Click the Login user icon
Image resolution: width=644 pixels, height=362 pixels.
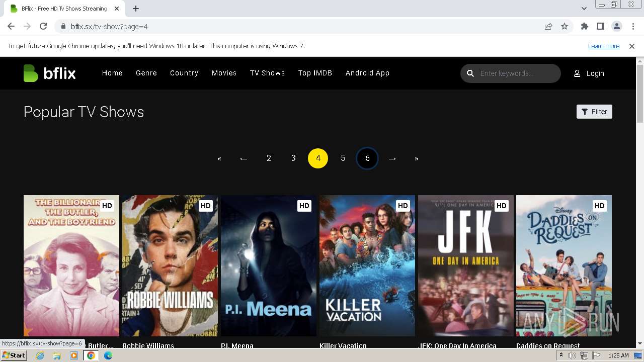(577, 73)
